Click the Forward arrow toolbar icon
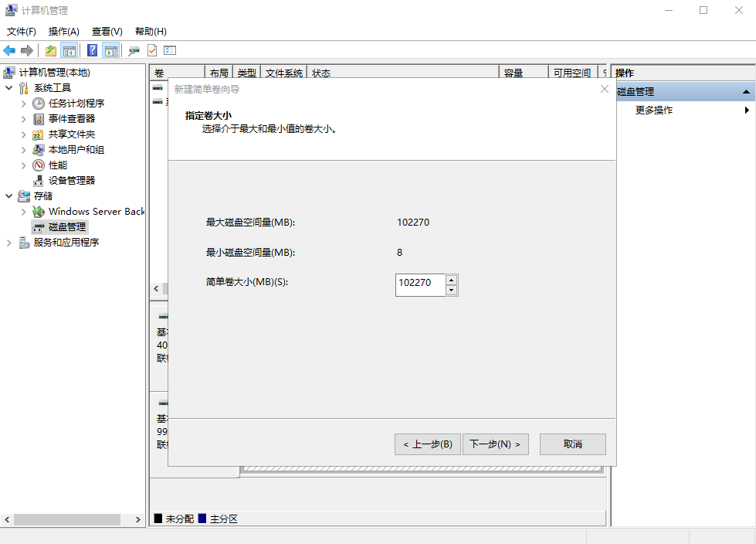Image resolution: width=756 pixels, height=544 pixels. pyautogui.click(x=27, y=50)
